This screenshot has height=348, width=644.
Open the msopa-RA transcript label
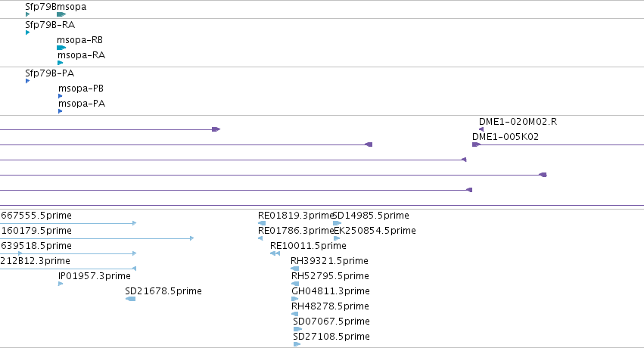click(x=81, y=55)
